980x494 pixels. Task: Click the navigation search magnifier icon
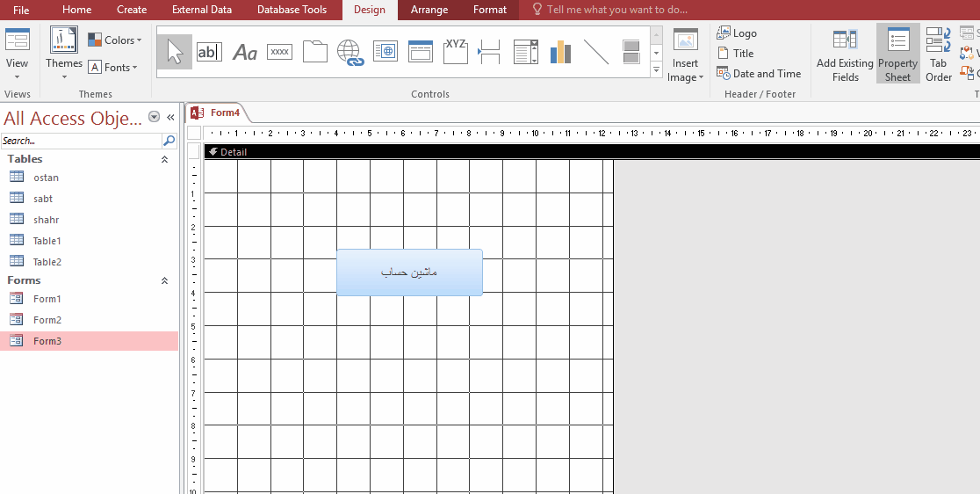(x=169, y=141)
